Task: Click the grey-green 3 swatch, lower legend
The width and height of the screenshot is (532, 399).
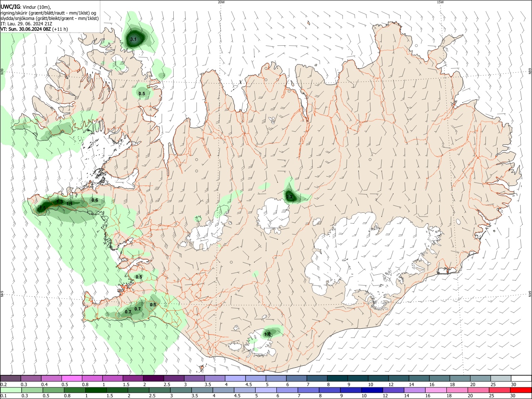Action: coord(181,390)
